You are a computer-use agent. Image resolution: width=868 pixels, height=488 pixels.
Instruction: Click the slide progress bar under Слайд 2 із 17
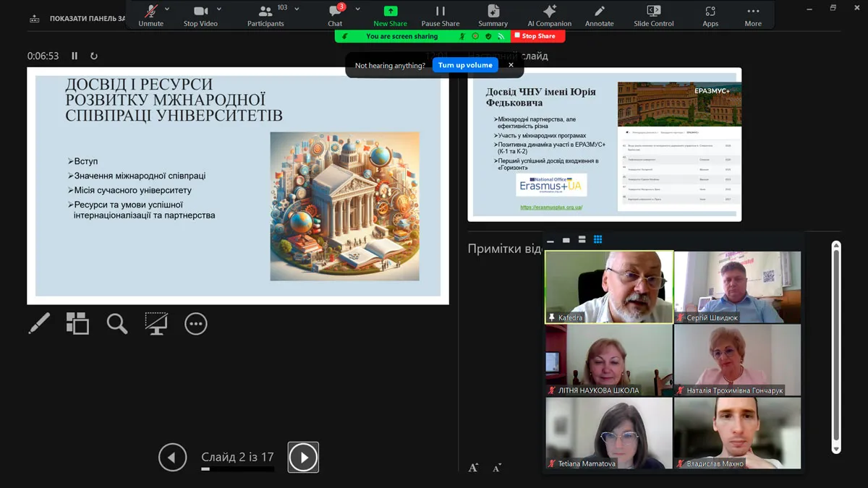click(x=237, y=469)
